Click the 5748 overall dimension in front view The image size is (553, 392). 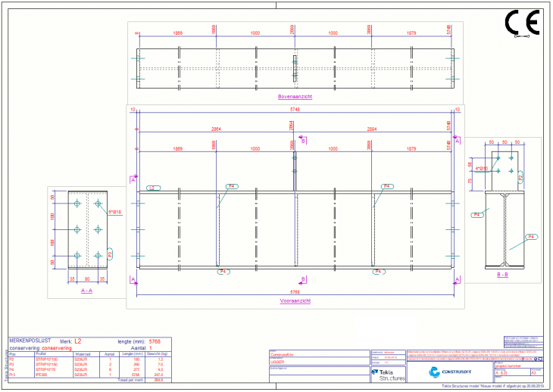pos(295,110)
